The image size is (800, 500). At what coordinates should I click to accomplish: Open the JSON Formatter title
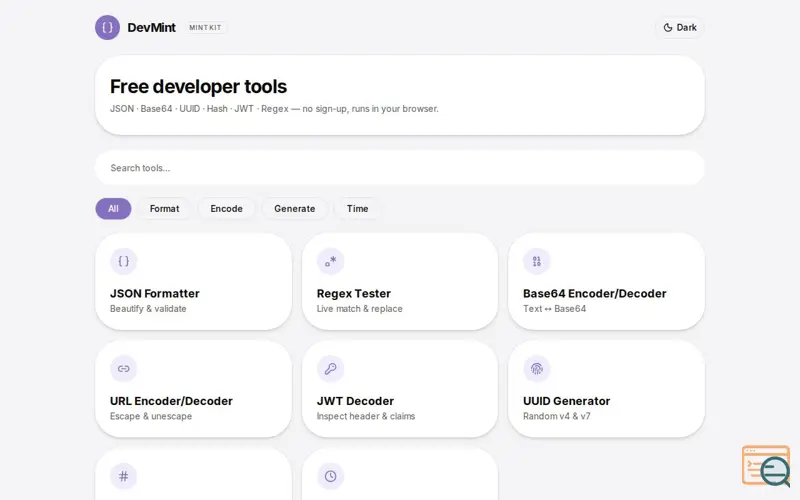point(155,294)
